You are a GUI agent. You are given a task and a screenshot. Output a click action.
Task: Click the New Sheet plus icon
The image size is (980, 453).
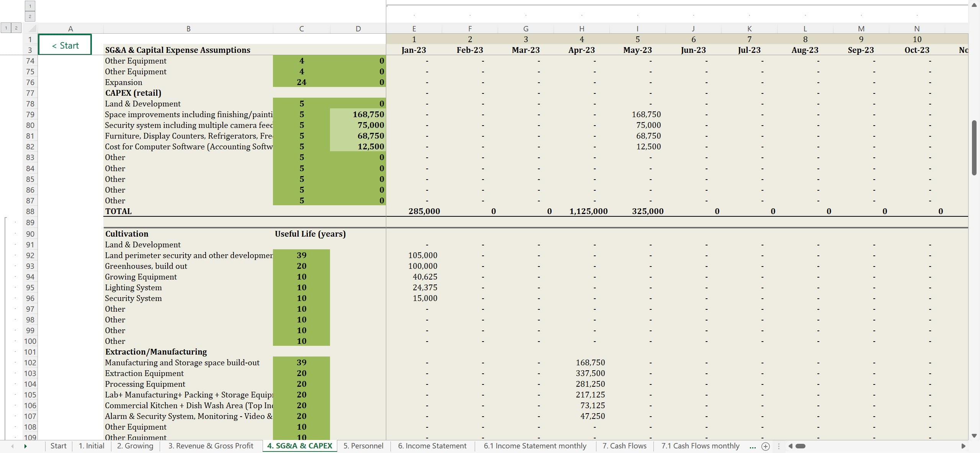pyautogui.click(x=765, y=446)
